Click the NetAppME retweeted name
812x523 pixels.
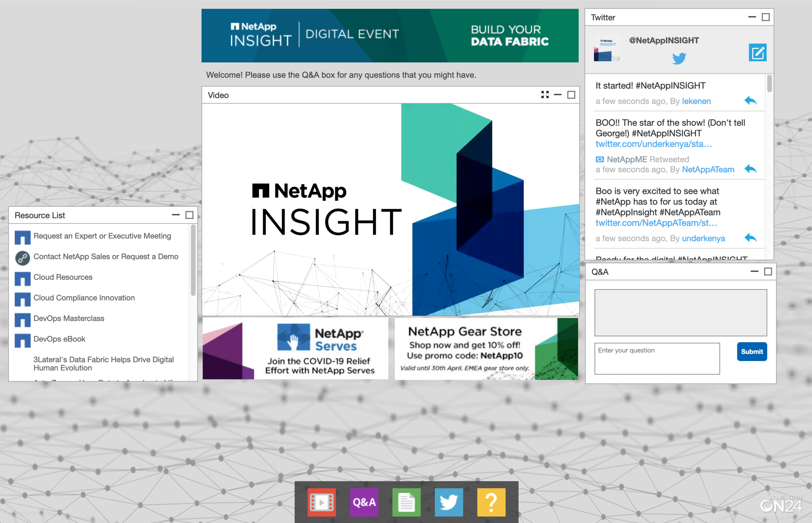pyautogui.click(x=627, y=159)
